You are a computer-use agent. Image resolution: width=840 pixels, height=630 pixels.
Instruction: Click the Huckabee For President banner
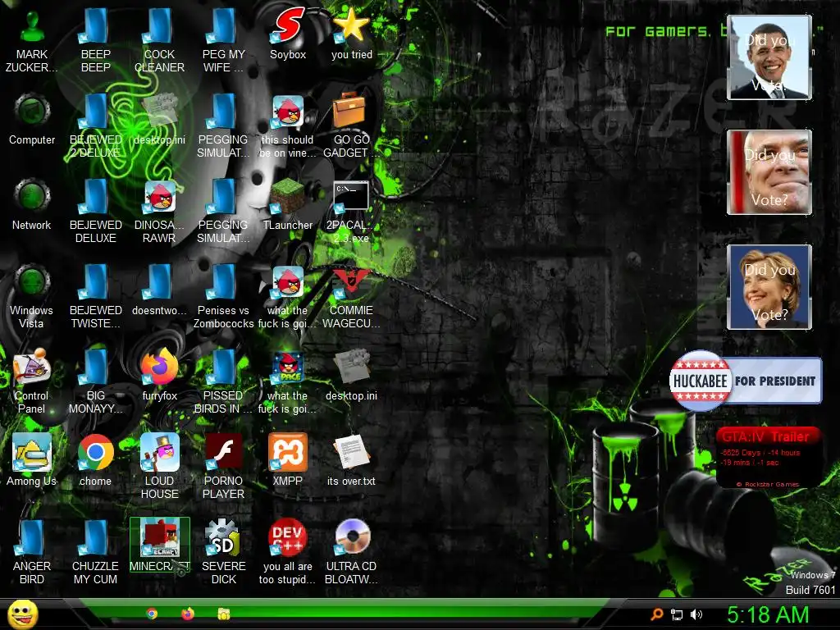(745, 381)
